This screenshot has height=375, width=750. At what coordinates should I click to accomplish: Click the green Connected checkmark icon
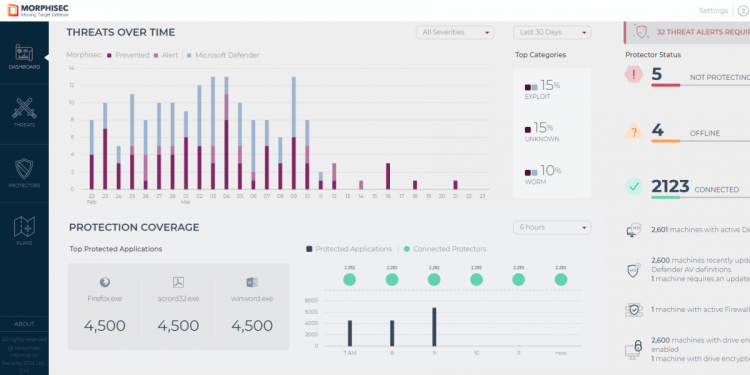pos(634,187)
